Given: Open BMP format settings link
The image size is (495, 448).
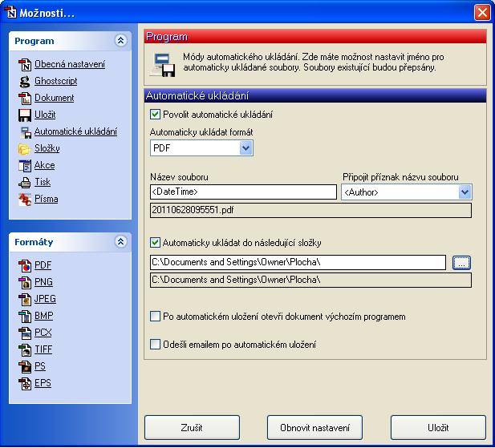Looking at the screenshot, I should pos(44,316).
